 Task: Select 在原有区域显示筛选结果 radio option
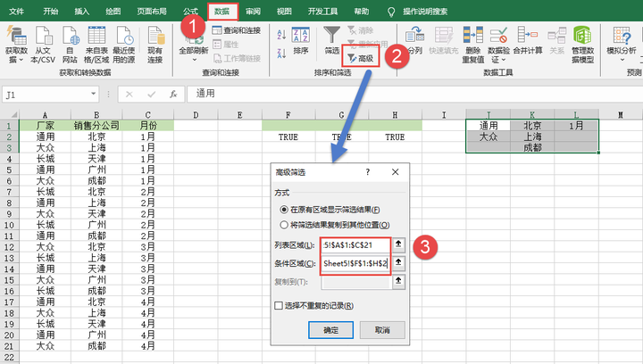[x=284, y=210]
